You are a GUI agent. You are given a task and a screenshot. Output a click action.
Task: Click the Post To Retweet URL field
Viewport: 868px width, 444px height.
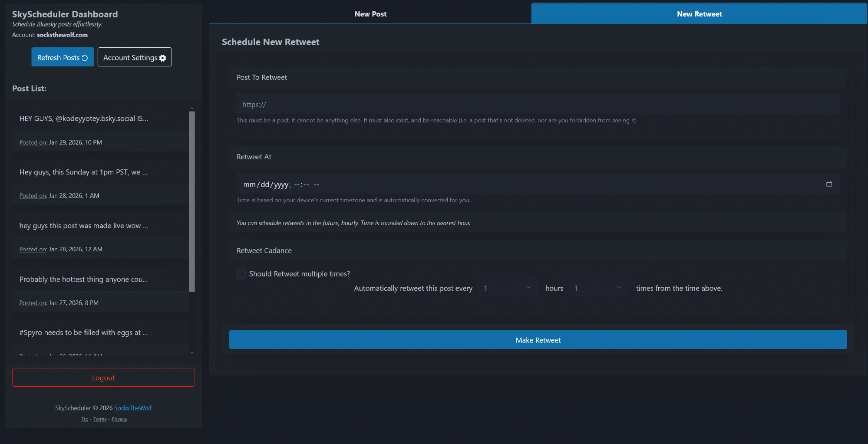(x=538, y=105)
